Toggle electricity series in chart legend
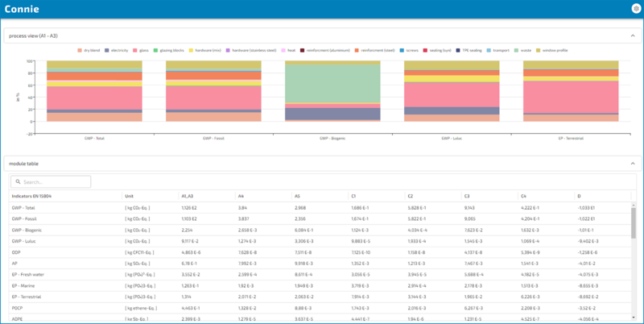This screenshot has width=644, height=324. (x=119, y=50)
